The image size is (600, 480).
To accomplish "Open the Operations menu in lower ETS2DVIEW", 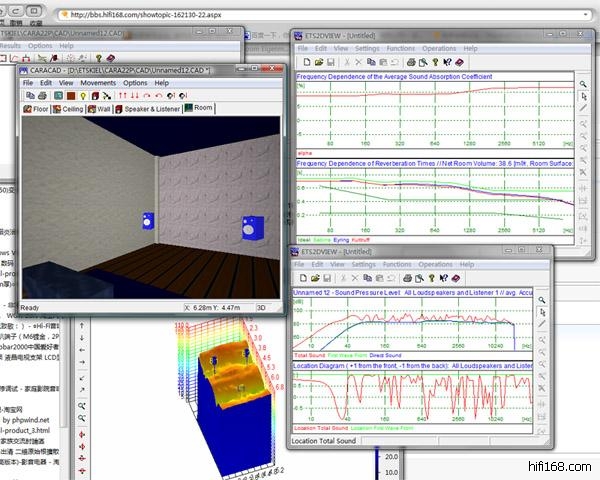I will click(x=435, y=264).
